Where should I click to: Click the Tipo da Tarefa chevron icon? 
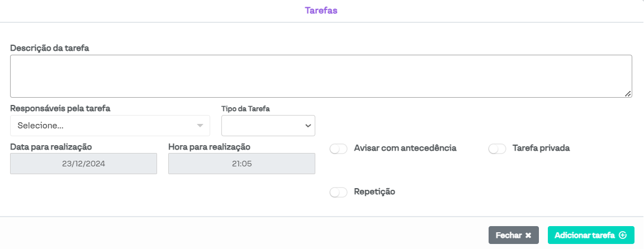pyautogui.click(x=307, y=126)
